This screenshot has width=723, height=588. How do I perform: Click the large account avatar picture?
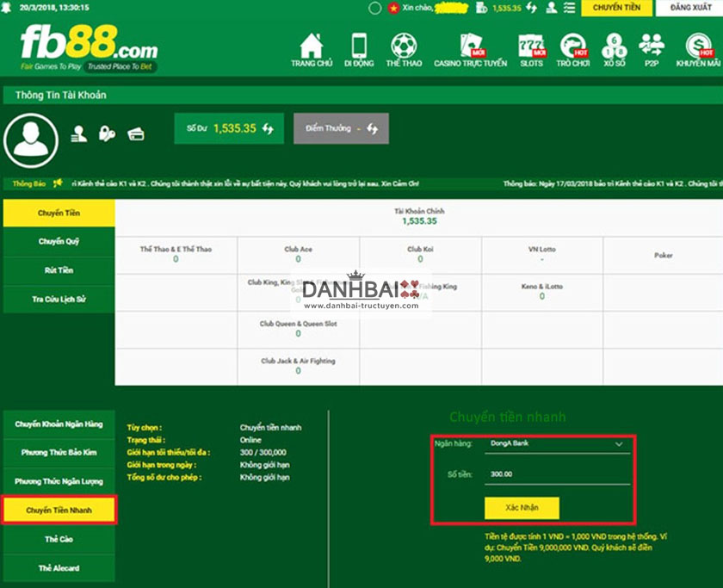(31, 140)
